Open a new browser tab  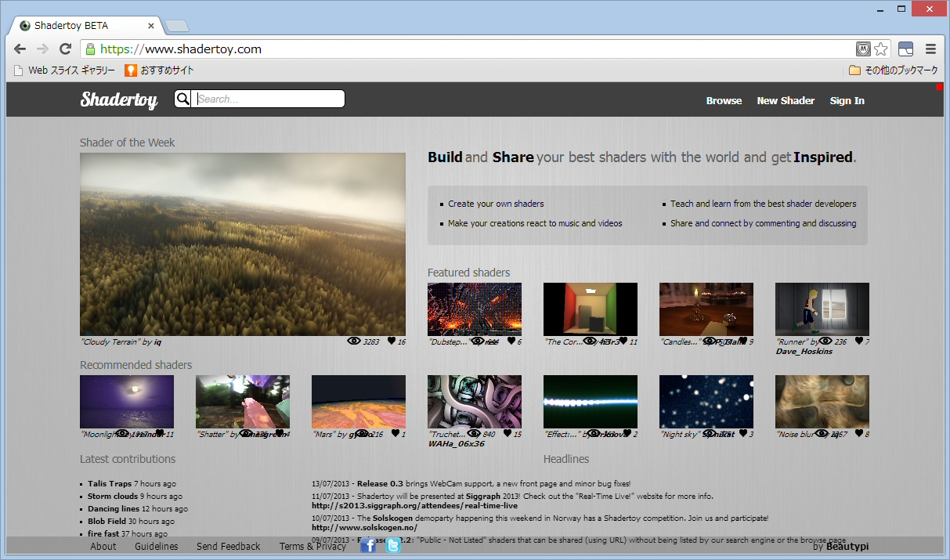176,27
